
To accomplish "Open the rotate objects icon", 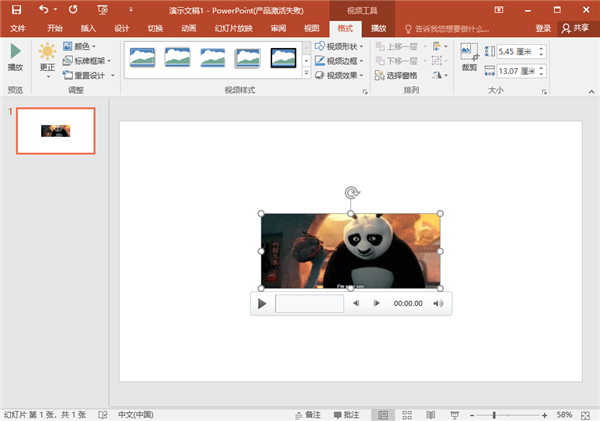I will point(440,75).
